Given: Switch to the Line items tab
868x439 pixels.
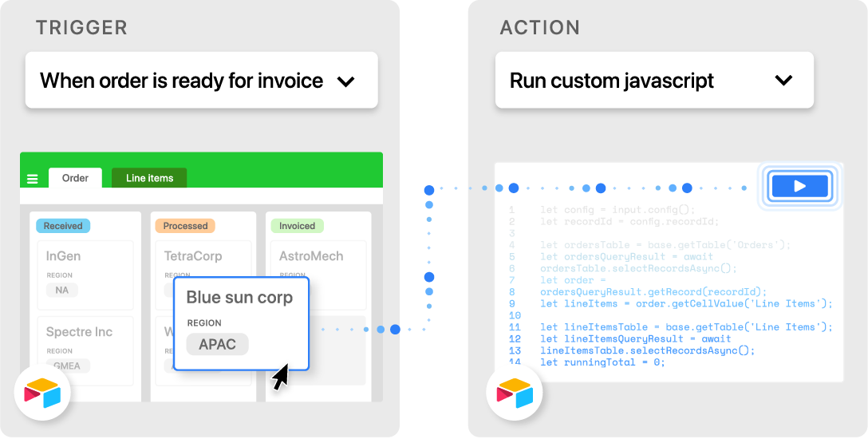Looking at the screenshot, I should [149, 178].
